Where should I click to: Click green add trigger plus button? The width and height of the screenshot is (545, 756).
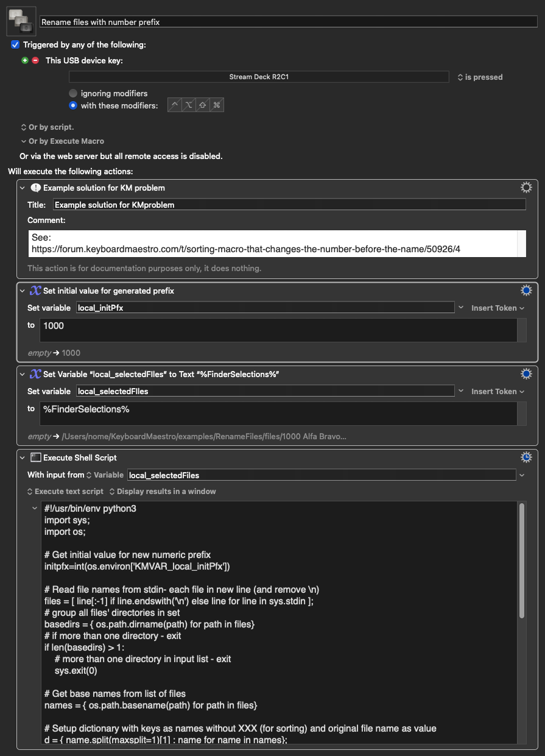[x=25, y=60]
